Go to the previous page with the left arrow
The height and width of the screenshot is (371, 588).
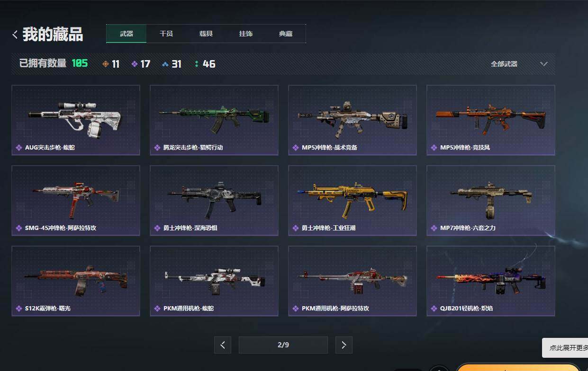coord(223,345)
